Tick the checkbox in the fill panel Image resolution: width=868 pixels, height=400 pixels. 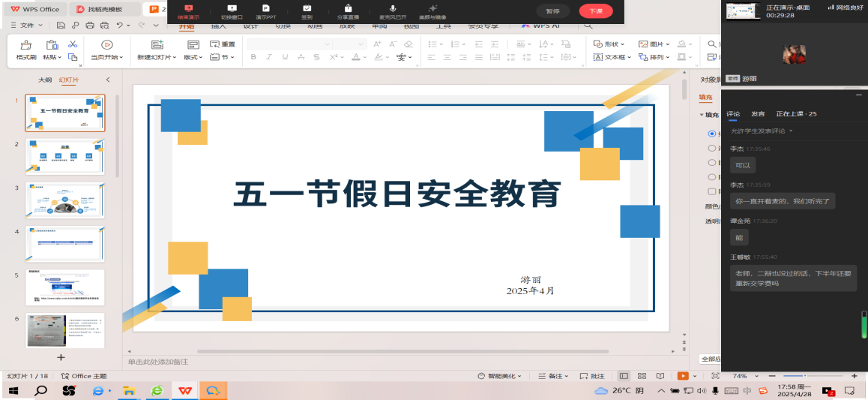712,191
